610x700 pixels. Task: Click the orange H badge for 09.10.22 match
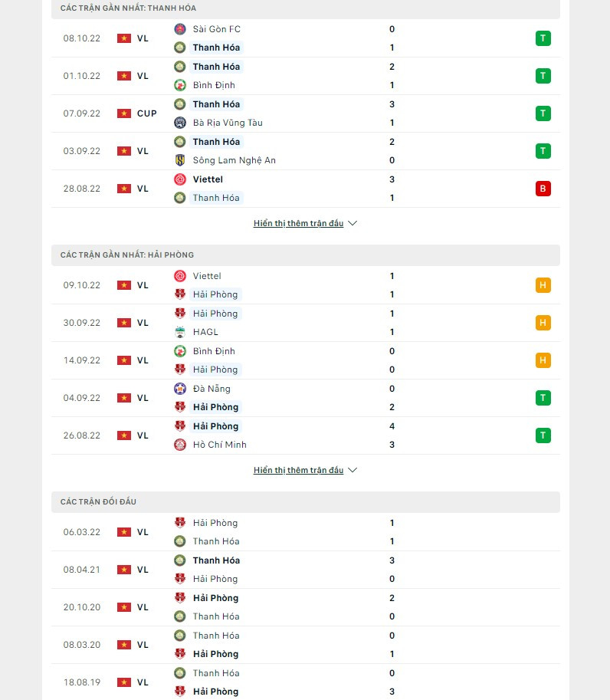coord(543,285)
